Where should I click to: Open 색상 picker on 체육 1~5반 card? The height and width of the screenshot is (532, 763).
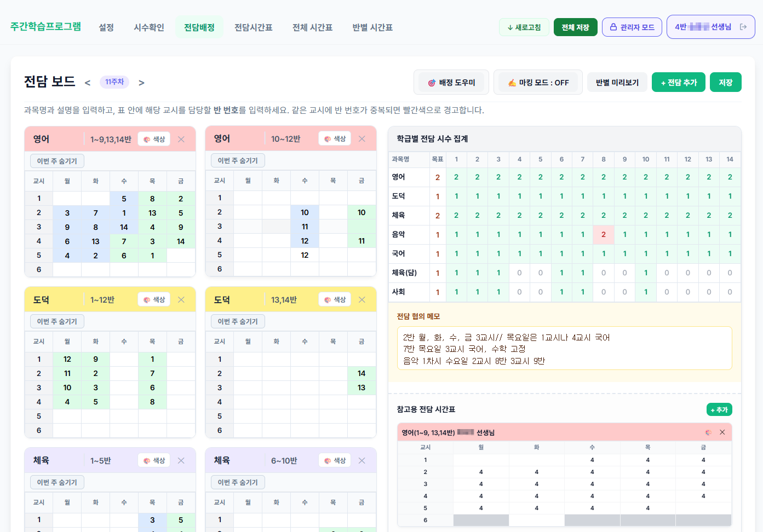(154, 460)
